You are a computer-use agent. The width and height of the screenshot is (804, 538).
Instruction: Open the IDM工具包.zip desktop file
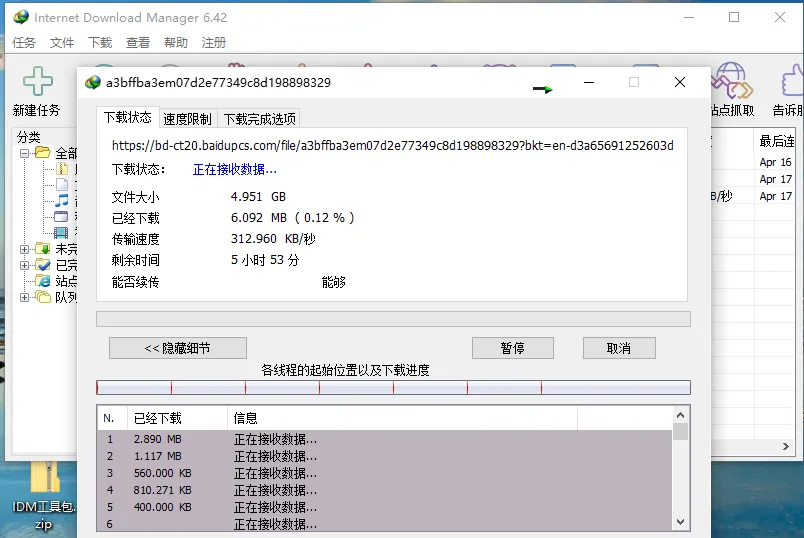(x=44, y=495)
